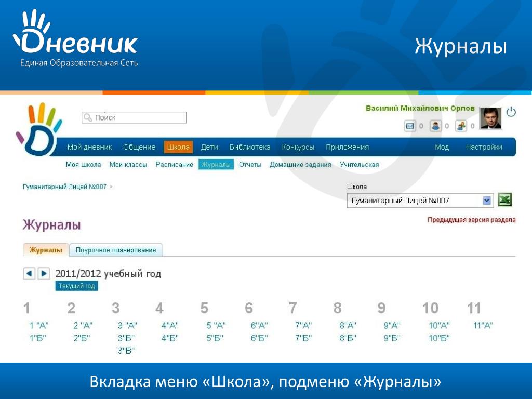Open journal for class 4"Б"

pos(170,338)
